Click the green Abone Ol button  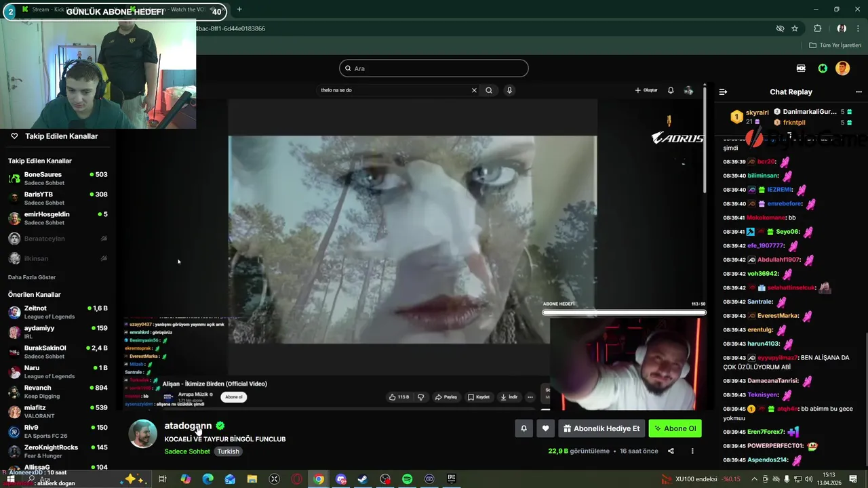click(x=675, y=428)
